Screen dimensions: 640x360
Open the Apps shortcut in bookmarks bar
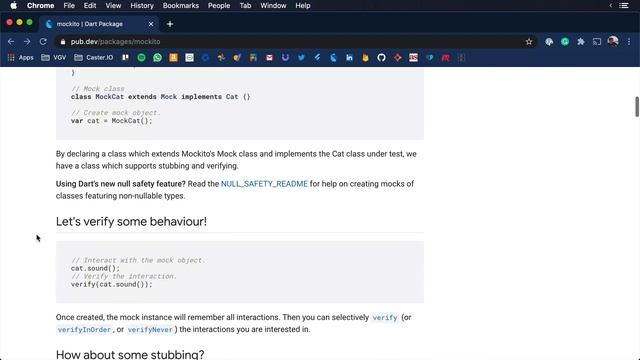coord(20,58)
